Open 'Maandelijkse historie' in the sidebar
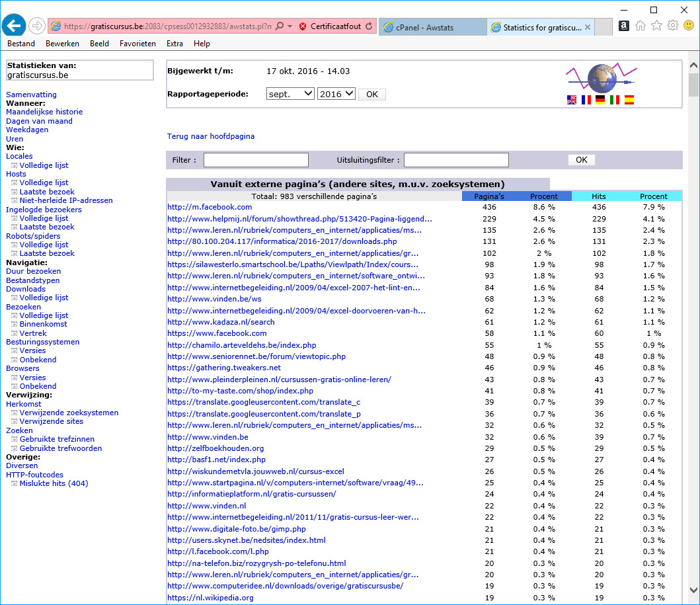The height and width of the screenshot is (605, 700). [x=44, y=112]
